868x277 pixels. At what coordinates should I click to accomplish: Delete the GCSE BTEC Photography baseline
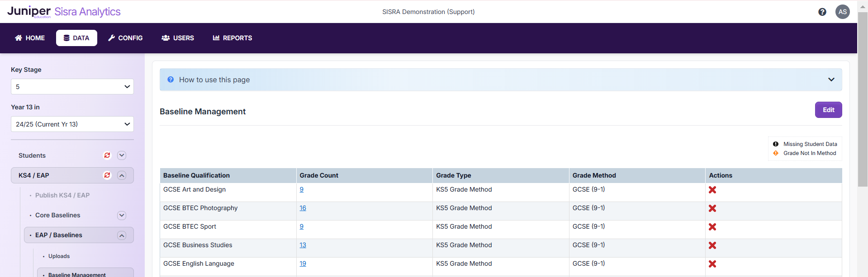[712, 208]
